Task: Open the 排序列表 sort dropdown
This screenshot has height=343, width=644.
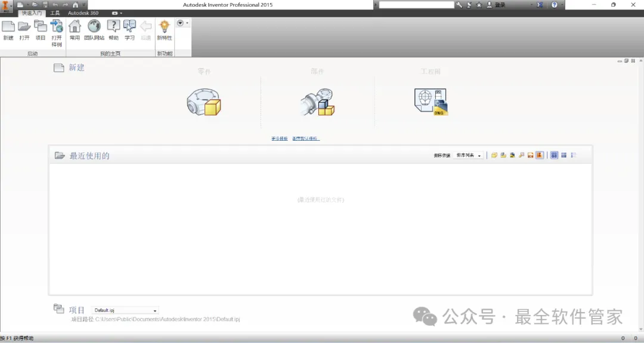Action: click(468, 155)
